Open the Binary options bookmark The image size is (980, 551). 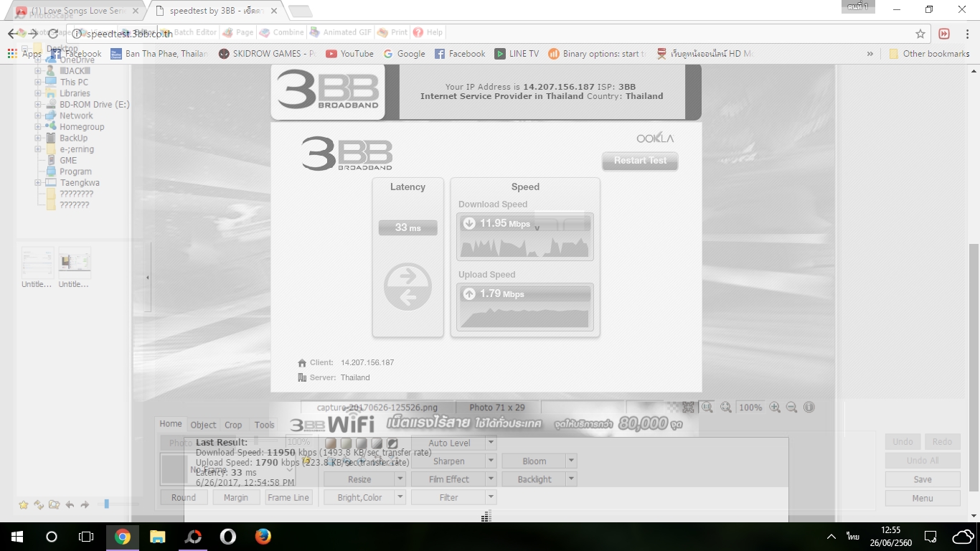click(597, 54)
